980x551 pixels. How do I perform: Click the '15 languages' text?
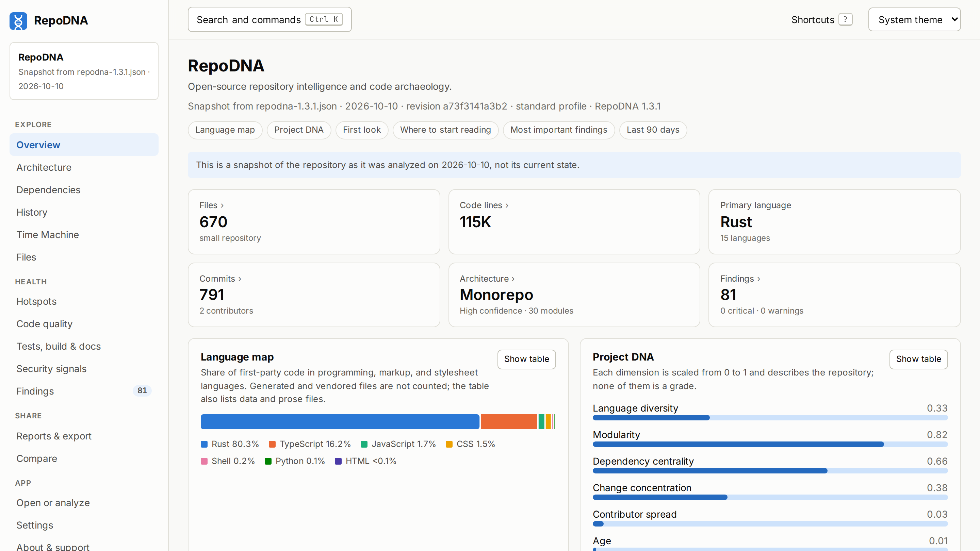pyautogui.click(x=745, y=238)
